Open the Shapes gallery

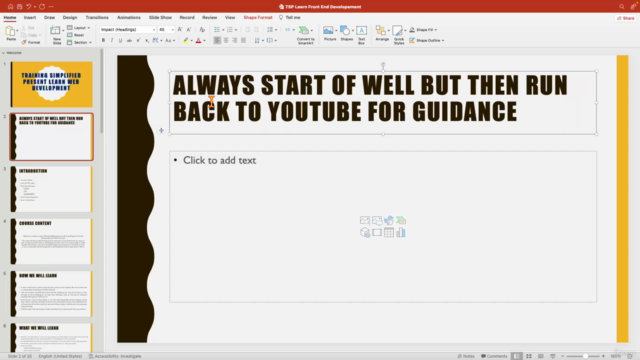click(346, 34)
